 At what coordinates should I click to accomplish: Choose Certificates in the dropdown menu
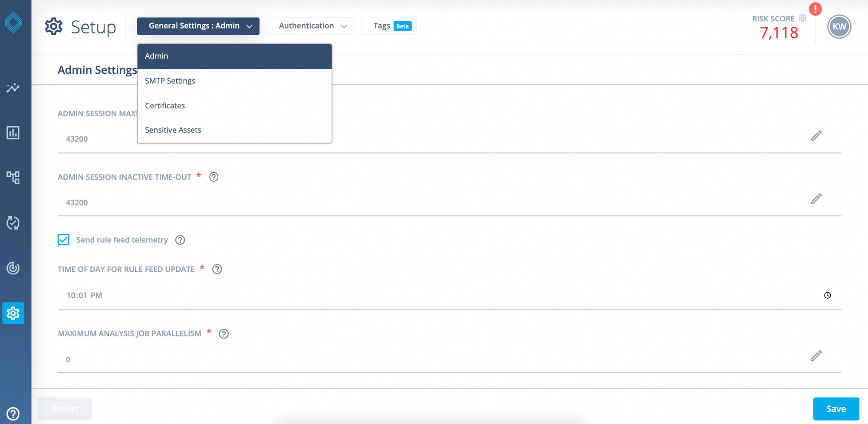click(165, 106)
